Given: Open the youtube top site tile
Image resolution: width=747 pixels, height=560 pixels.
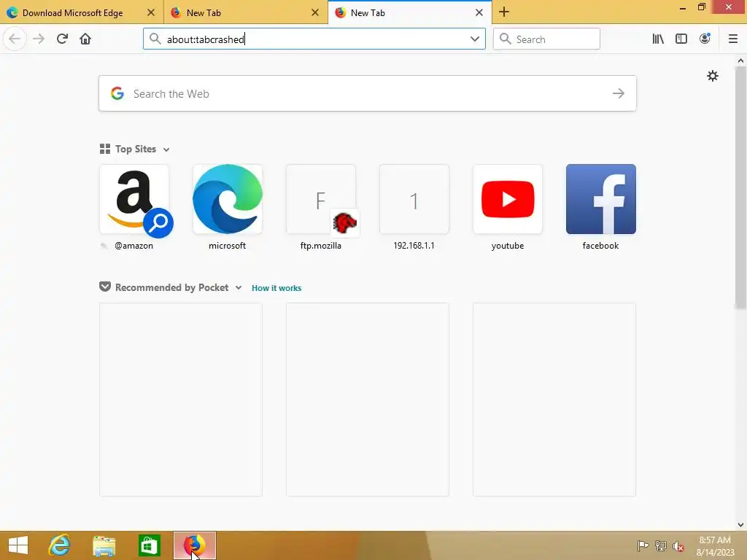Looking at the screenshot, I should [x=508, y=199].
